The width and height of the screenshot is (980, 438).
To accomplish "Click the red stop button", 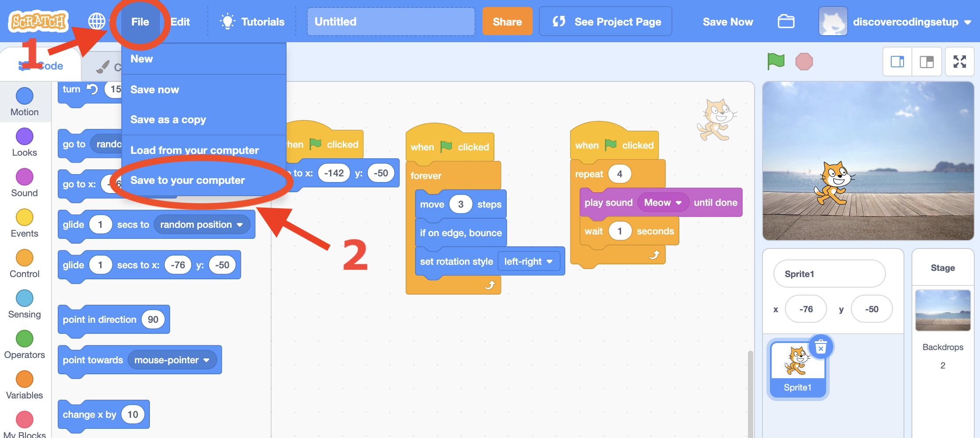I will 804,62.
